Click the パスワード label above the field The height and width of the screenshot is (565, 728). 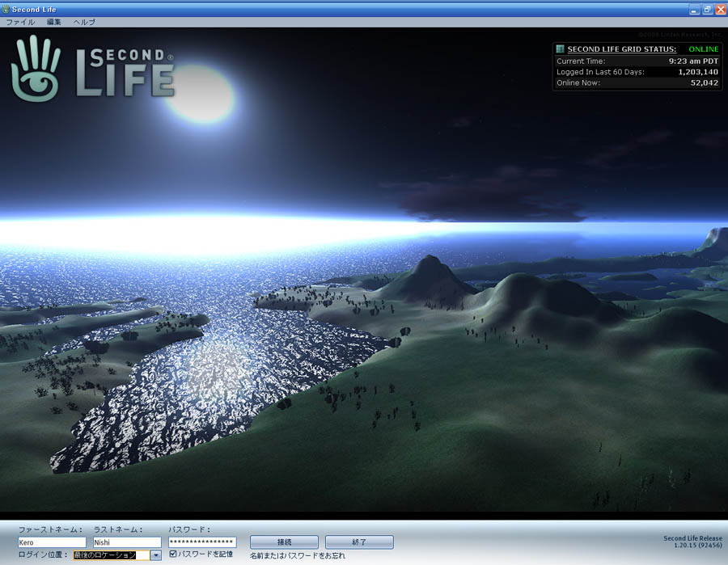pos(189,529)
